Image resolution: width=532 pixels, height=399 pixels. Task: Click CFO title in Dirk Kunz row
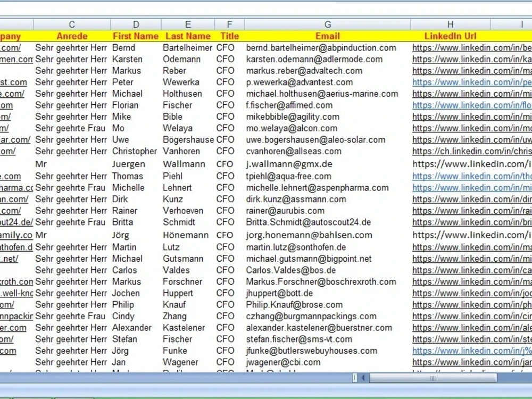[x=225, y=199]
